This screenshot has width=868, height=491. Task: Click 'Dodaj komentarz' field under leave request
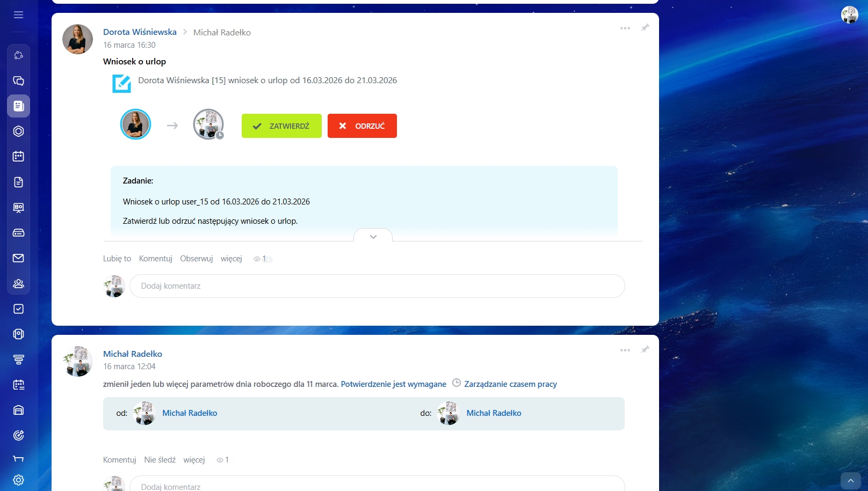[377, 286]
